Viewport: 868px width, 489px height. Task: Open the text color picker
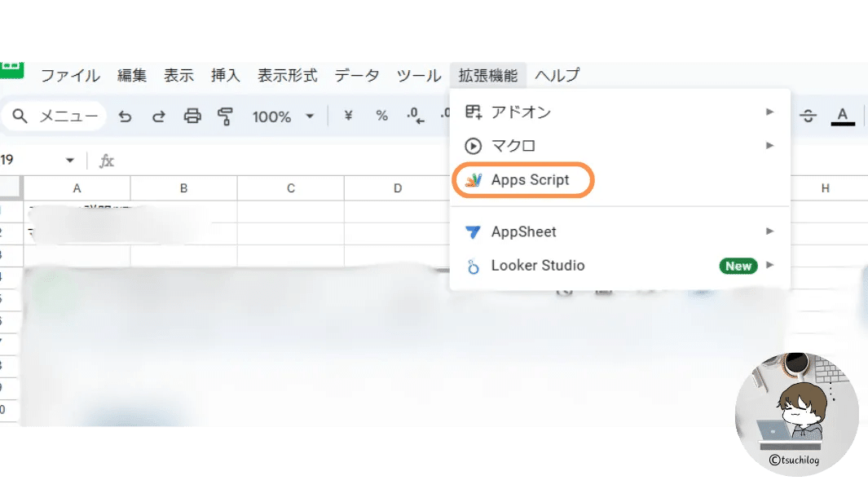coord(843,117)
